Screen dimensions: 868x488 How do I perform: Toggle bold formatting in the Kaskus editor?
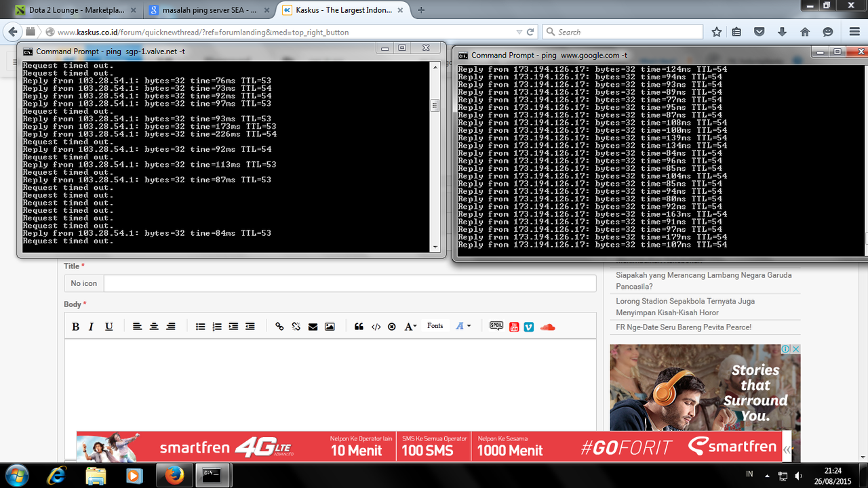pos(75,327)
